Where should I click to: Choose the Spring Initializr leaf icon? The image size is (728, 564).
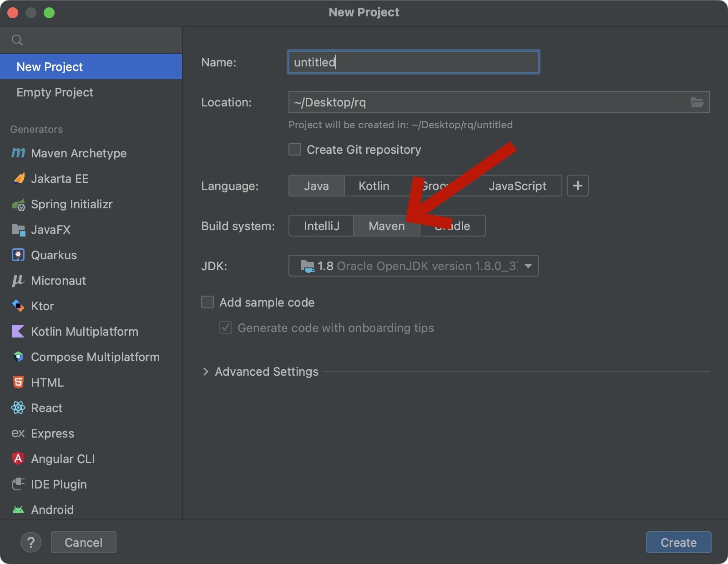(x=18, y=205)
